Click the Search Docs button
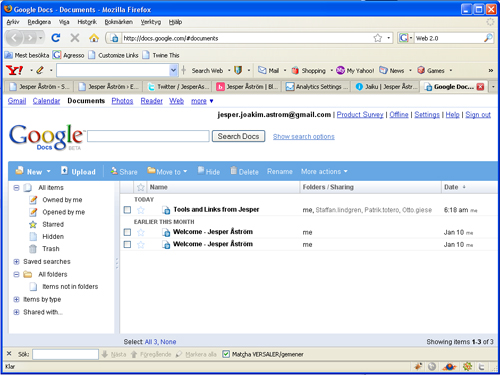 [238, 136]
